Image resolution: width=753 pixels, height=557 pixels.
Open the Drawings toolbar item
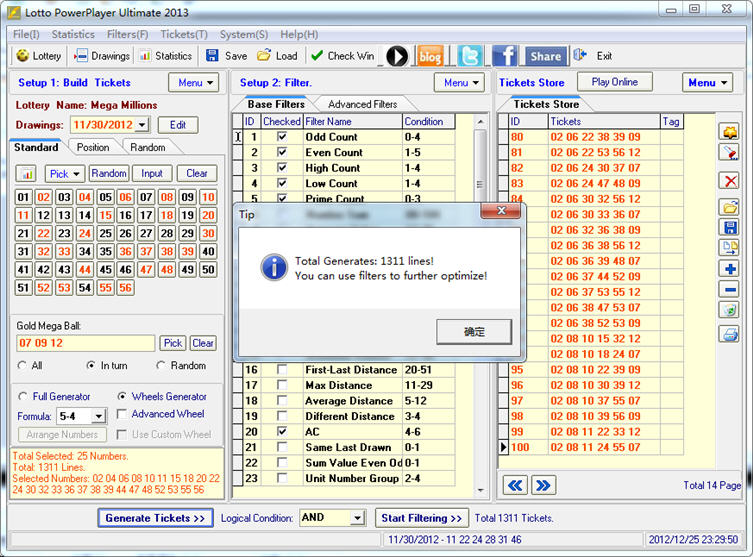point(102,56)
